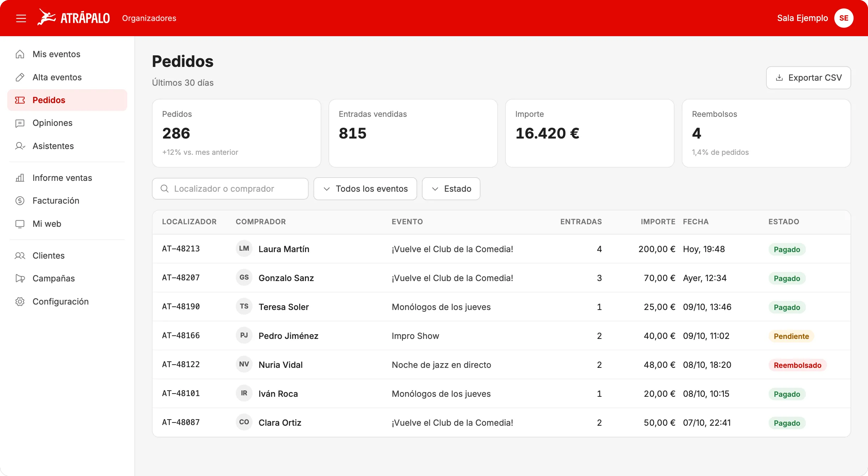
Task: Click the dollar coin icon beside Facturación
Action: click(x=20, y=201)
